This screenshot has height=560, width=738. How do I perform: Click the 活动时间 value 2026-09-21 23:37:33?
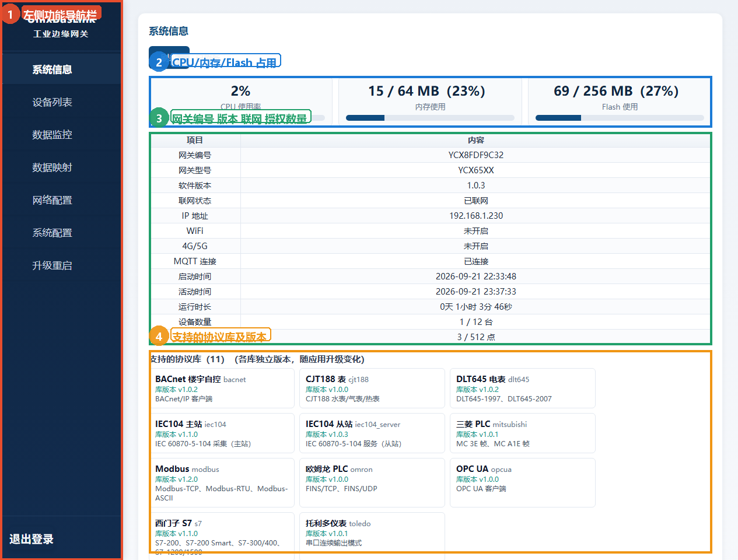(x=476, y=292)
